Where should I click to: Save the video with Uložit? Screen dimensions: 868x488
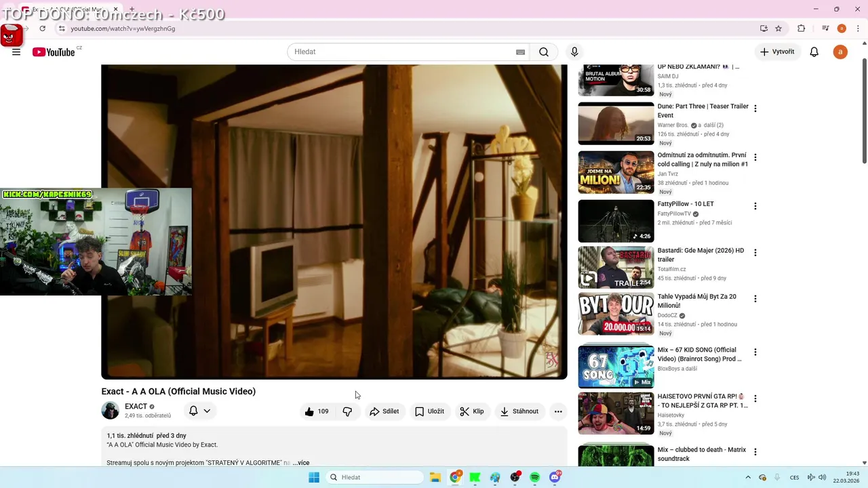click(429, 411)
